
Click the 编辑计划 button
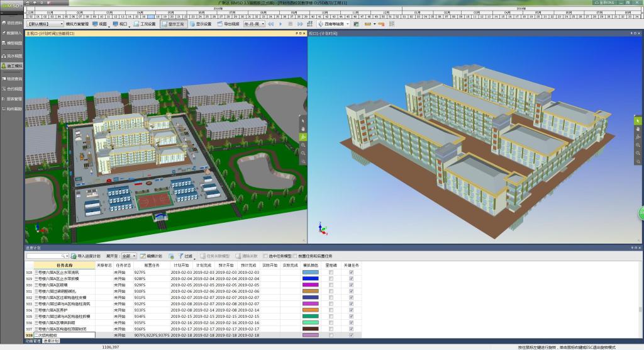click(x=151, y=256)
